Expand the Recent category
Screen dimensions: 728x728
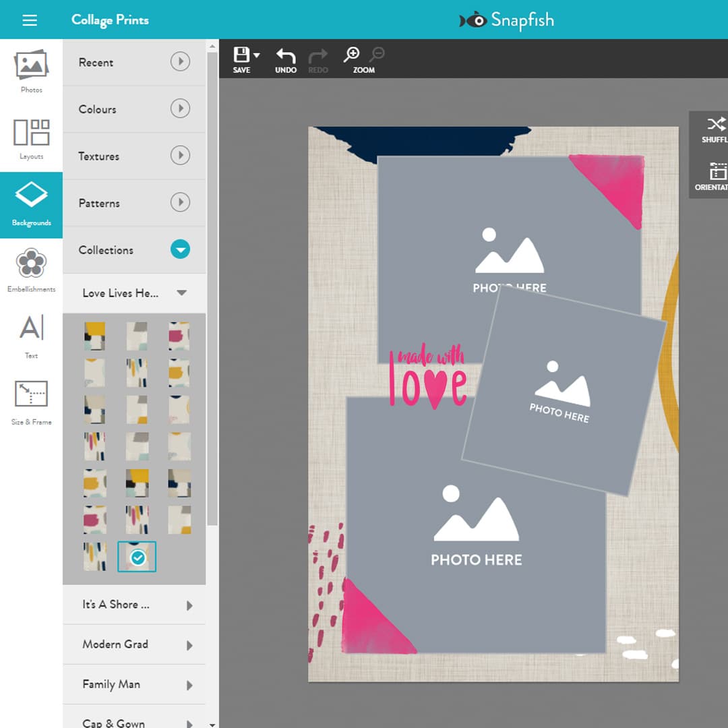coord(180,62)
